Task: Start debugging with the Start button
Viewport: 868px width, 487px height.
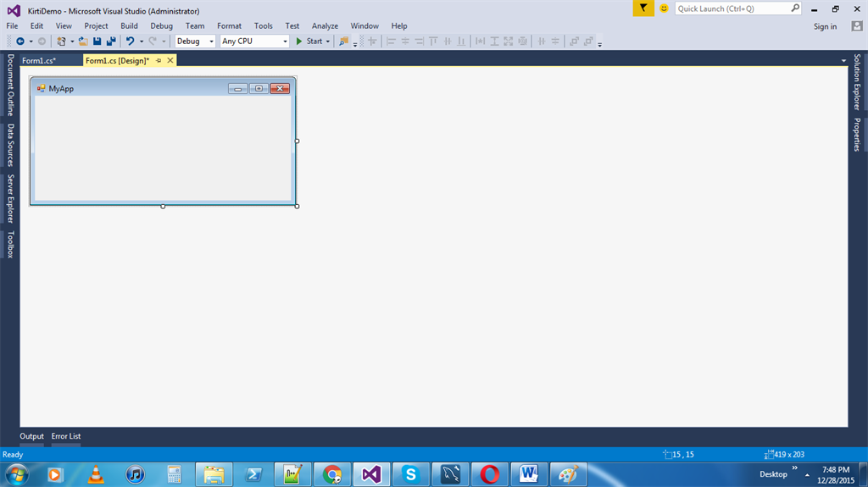Action: (309, 41)
